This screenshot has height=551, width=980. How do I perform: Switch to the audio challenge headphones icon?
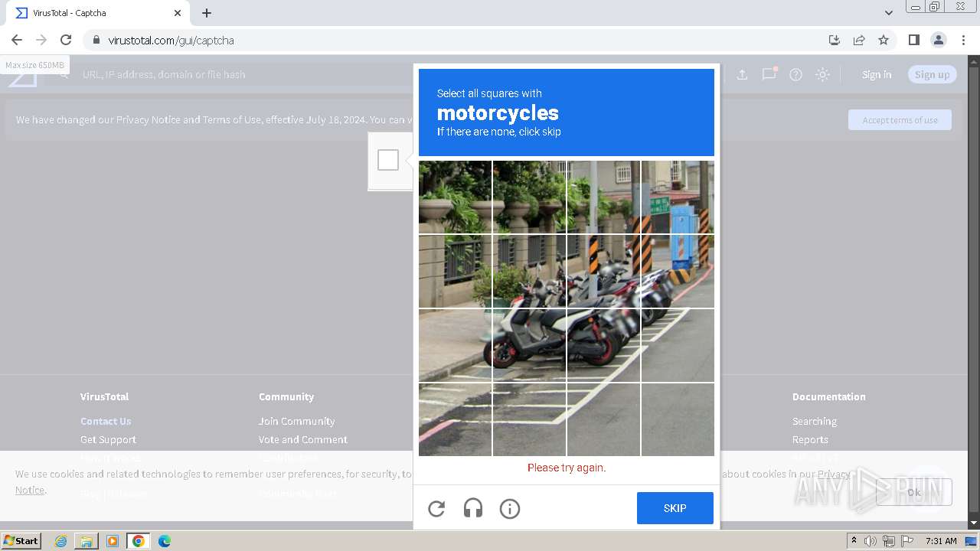pos(473,508)
